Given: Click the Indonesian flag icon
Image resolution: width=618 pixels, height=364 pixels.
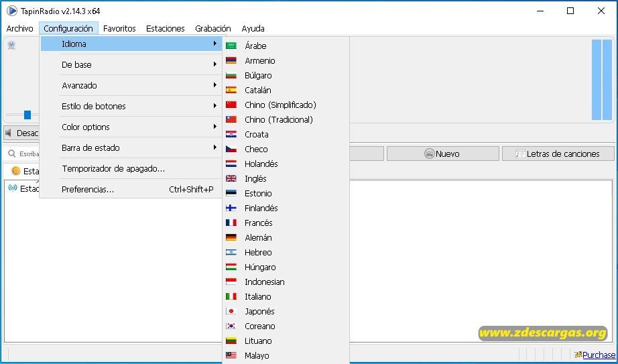Looking at the screenshot, I should tap(231, 282).
